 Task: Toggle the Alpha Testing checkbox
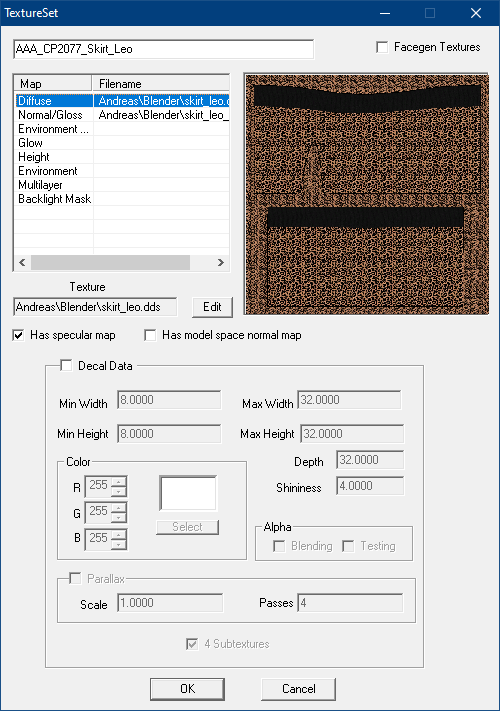348,546
